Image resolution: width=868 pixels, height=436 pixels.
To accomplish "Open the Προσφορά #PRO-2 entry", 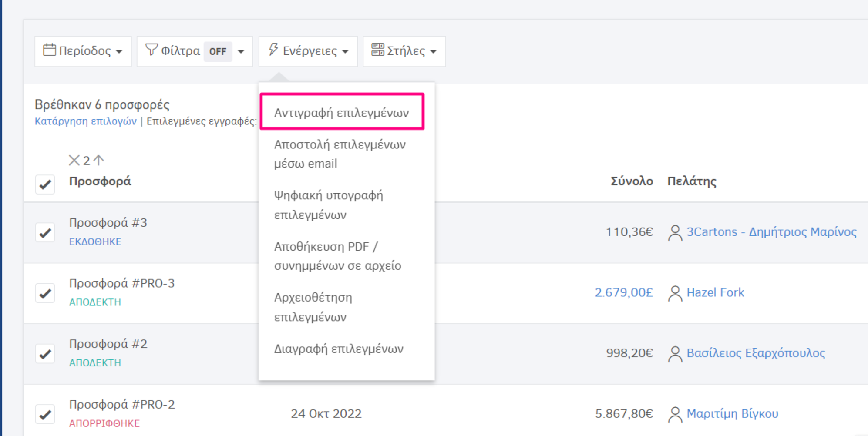I will [x=122, y=404].
